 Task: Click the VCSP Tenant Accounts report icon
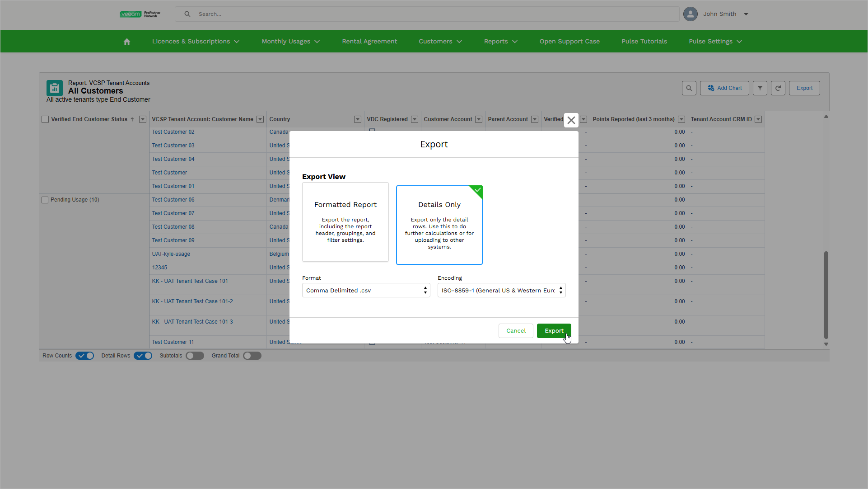pyautogui.click(x=55, y=88)
